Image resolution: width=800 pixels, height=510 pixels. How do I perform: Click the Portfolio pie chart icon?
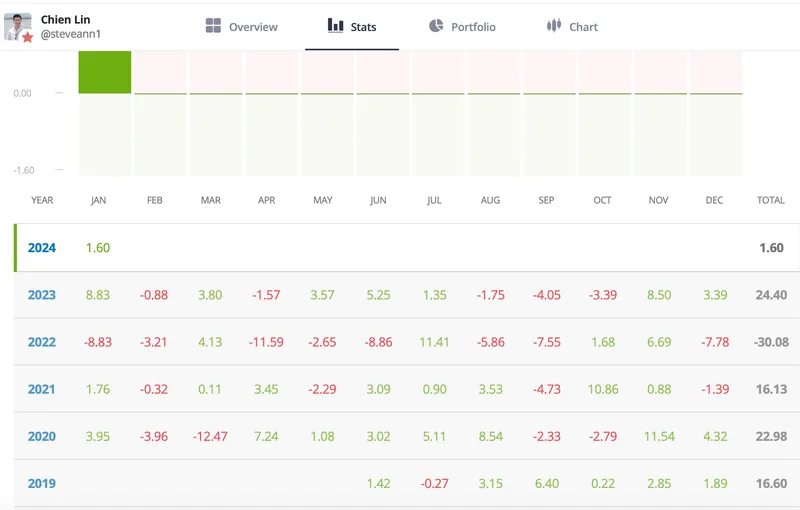[x=436, y=26]
